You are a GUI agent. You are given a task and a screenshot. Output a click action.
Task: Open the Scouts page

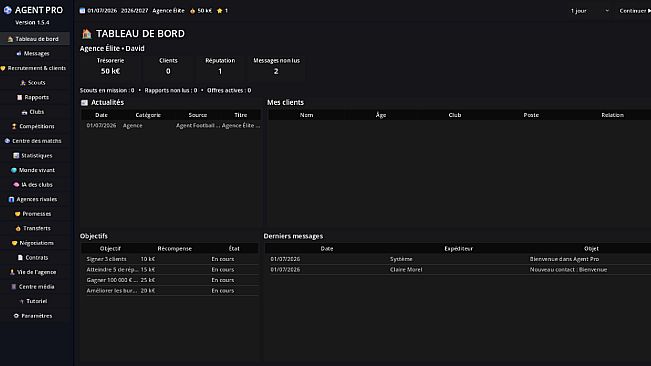click(x=35, y=83)
